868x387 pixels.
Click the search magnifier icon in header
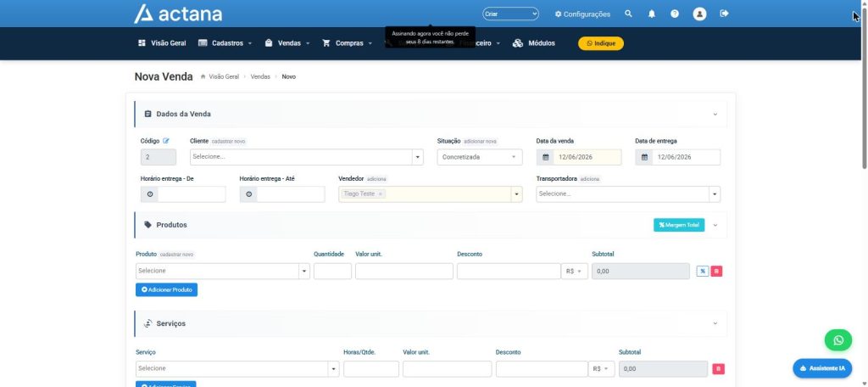click(x=628, y=14)
